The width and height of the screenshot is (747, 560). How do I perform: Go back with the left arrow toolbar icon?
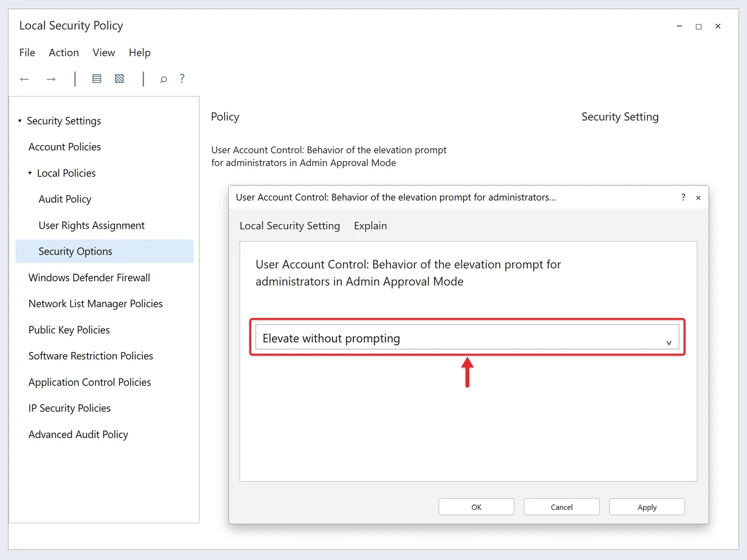(25, 79)
